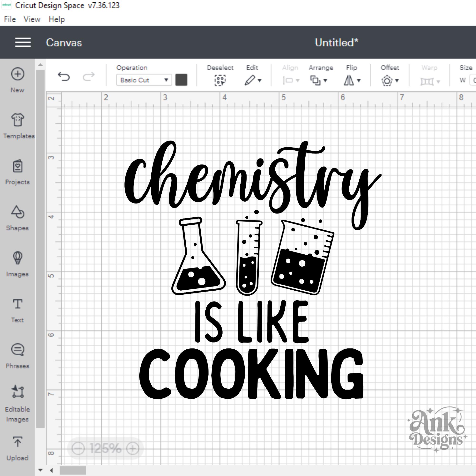This screenshot has width=476, height=476.
Task: Open the hamburger main menu
Action: (23, 42)
